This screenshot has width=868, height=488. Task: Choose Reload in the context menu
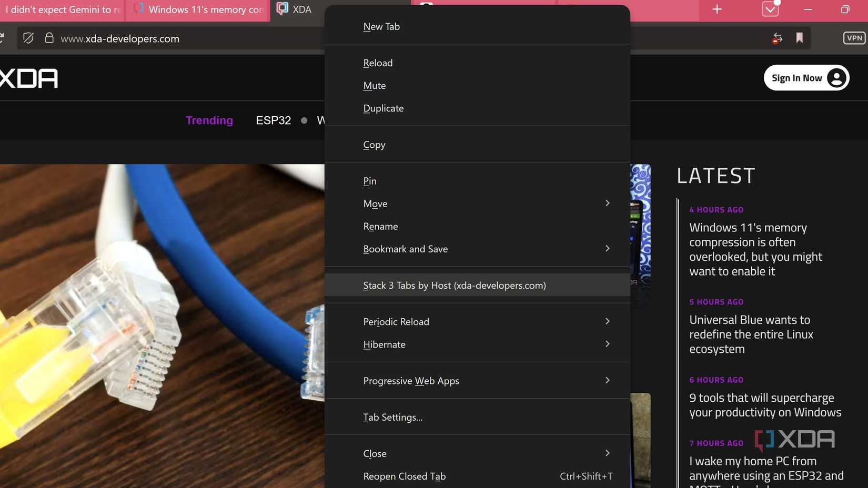click(477, 63)
